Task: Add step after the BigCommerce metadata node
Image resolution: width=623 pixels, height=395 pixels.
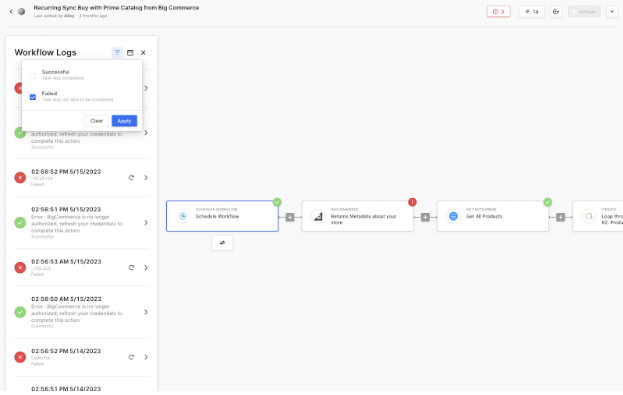Action: coord(425,217)
